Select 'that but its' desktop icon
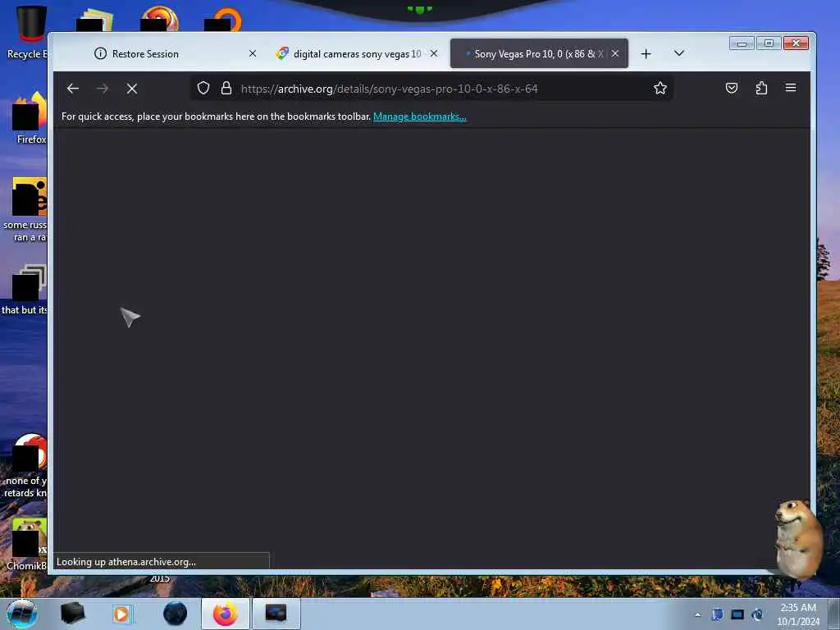840x630 pixels. tap(25, 290)
